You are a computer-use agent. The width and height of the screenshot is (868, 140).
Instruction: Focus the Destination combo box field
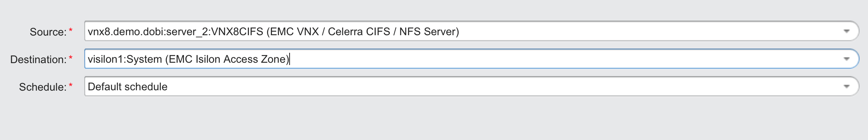tap(472, 59)
